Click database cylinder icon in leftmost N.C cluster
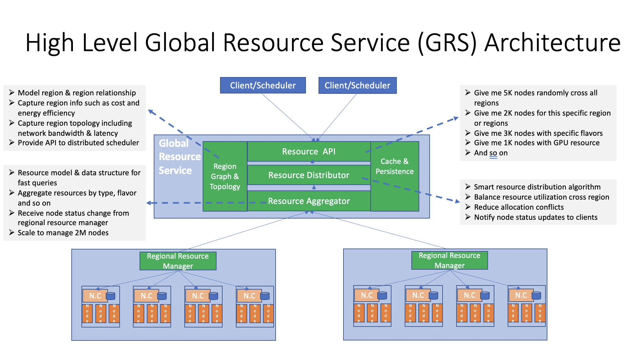 pyautogui.click(x=110, y=296)
